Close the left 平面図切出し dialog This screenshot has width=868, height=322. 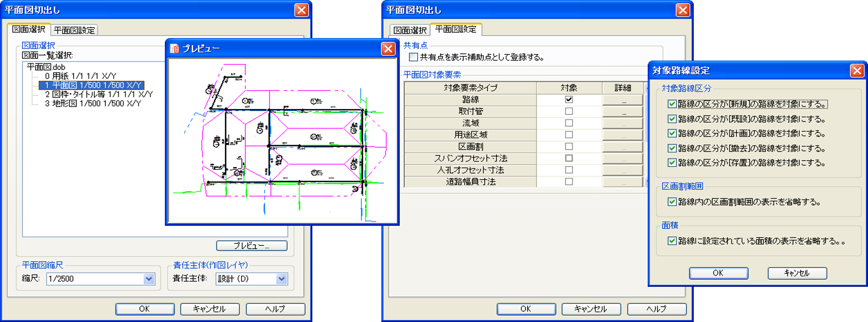[x=301, y=10]
